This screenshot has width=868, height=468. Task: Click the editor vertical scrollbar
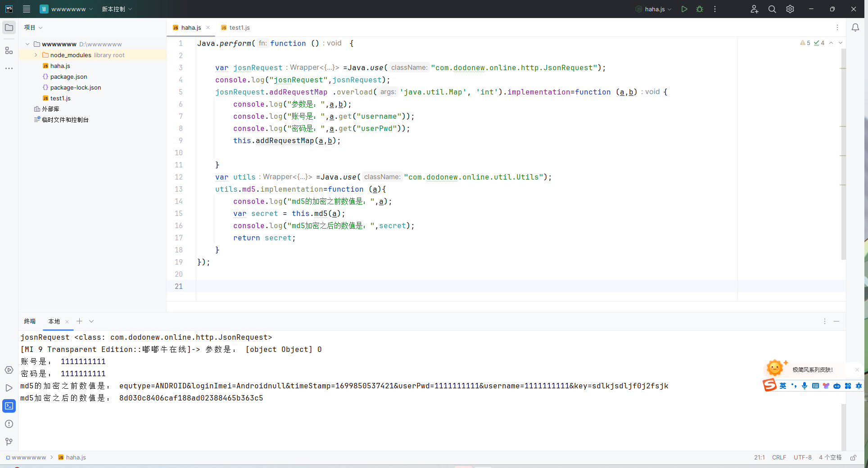coord(843,154)
